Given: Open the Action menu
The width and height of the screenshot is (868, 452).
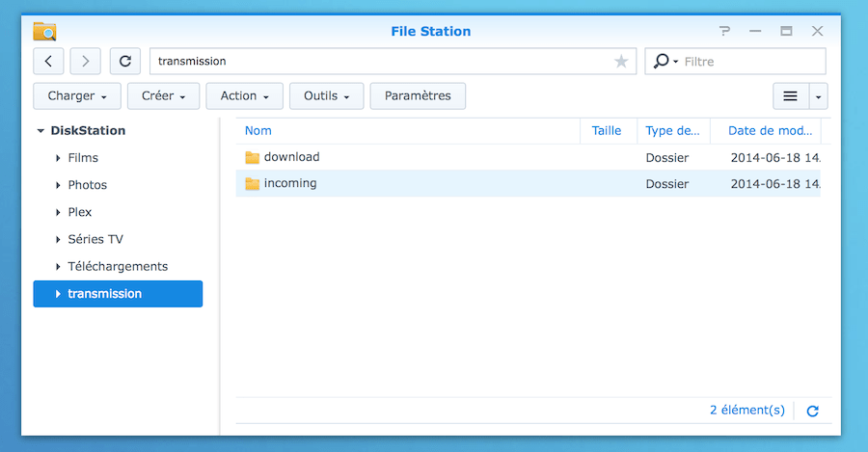Looking at the screenshot, I should (x=244, y=96).
